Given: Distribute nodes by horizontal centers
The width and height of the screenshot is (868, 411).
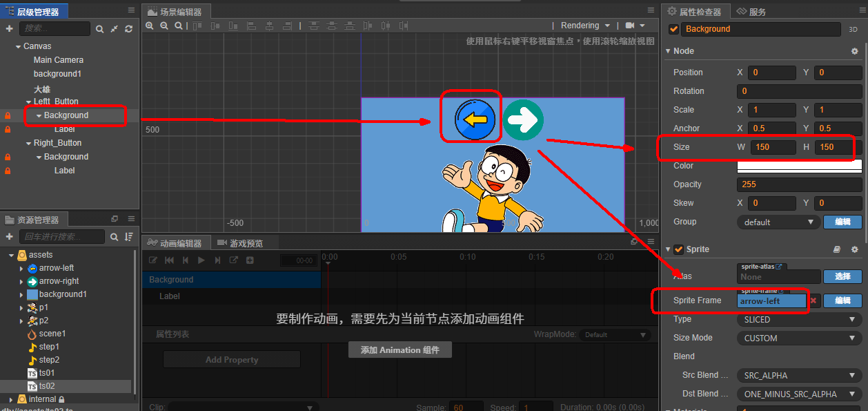Looking at the screenshot, I should pyautogui.click(x=386, y=26).
